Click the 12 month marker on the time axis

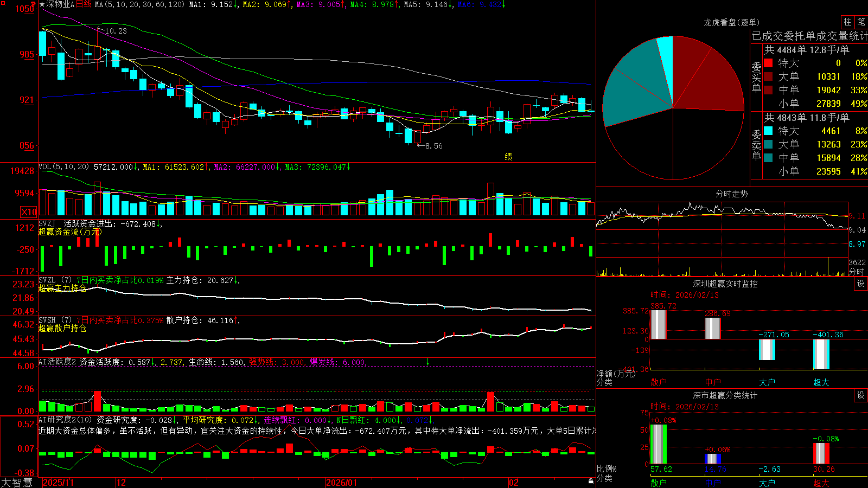(122, 483)
